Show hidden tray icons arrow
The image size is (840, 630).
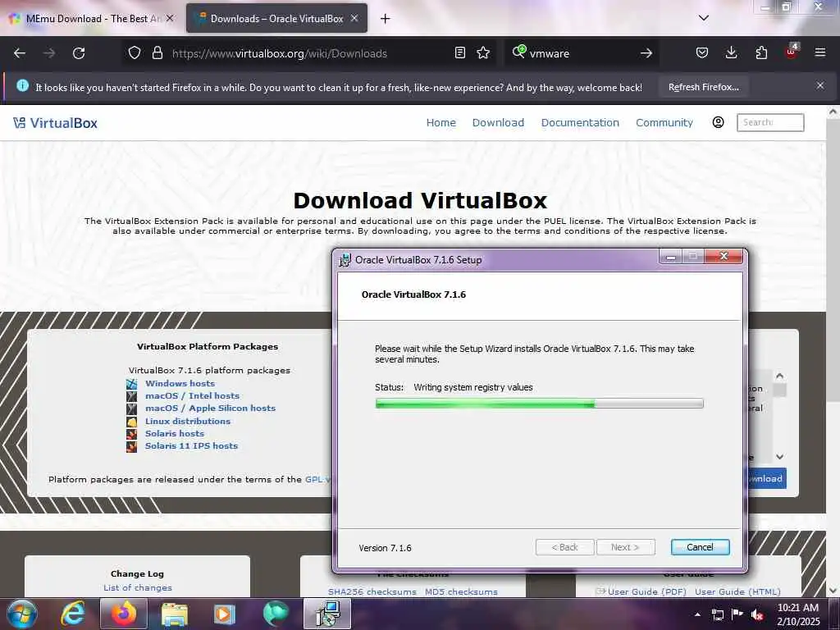point(697,614)
